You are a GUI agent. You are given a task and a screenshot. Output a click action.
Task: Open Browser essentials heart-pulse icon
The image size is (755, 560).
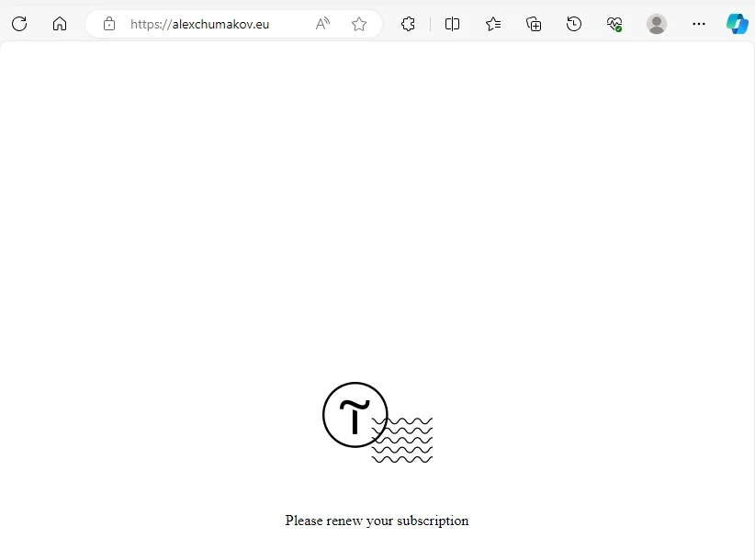614,24
